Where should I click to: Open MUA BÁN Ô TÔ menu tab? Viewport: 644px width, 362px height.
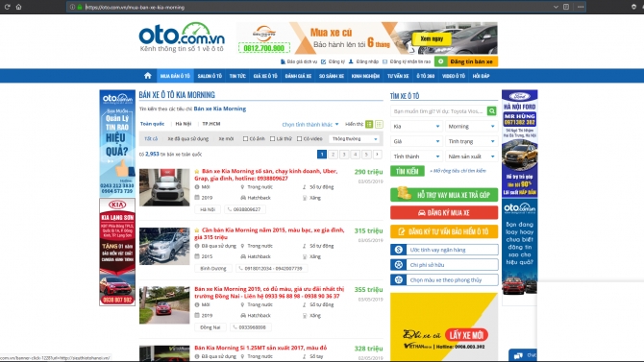coord(175,76)
